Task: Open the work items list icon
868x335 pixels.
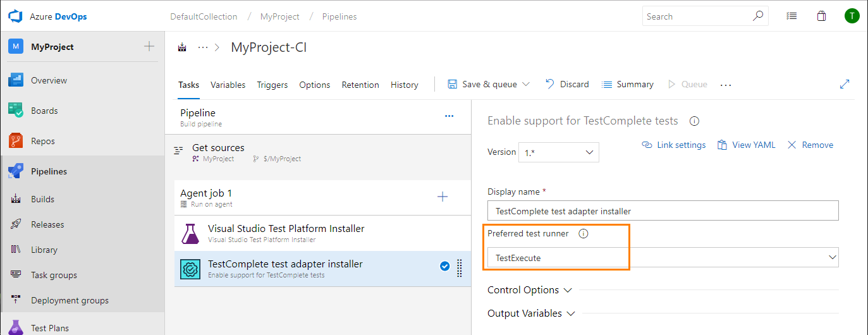Action: tap(791, 16)
